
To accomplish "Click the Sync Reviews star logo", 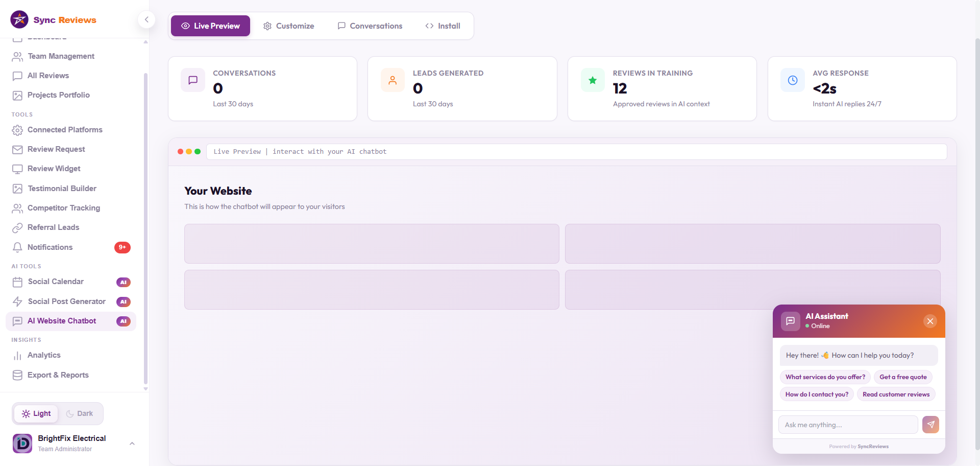I will [19, 19].
